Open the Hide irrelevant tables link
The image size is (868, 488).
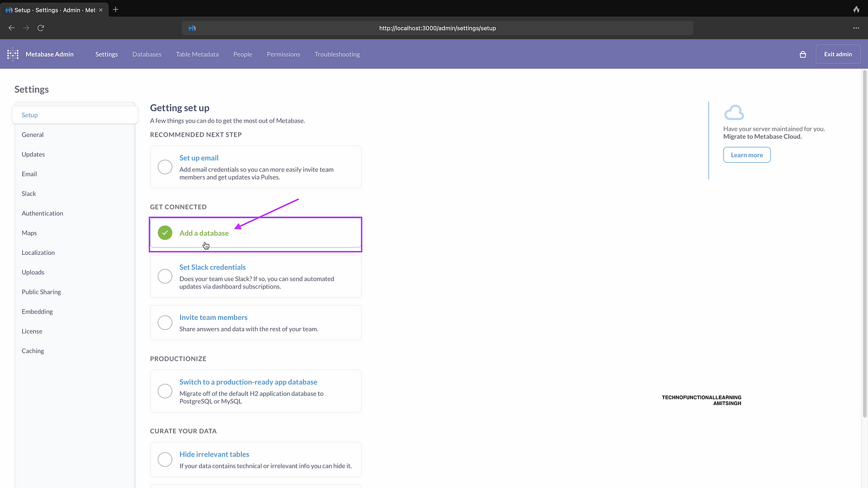pyautogui.click(x=214, y=454)
